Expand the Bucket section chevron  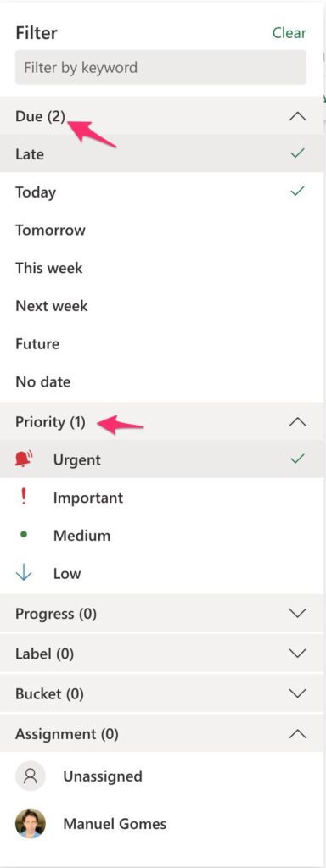(298, 693)
